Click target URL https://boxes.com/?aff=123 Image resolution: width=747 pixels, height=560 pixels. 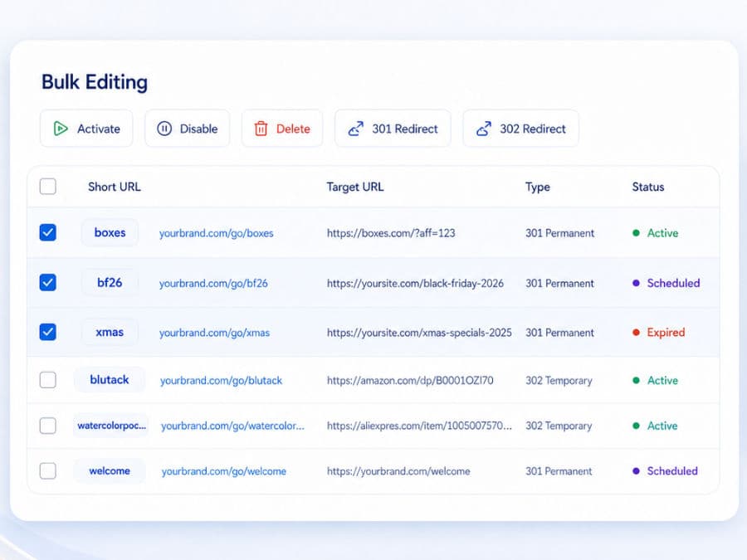(x=391, y=233)
